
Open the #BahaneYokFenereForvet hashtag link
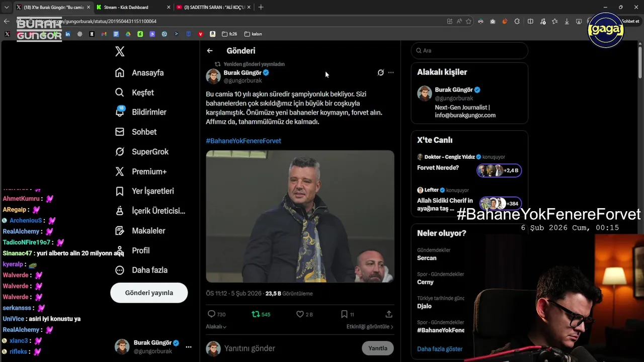tap(244, 141)
